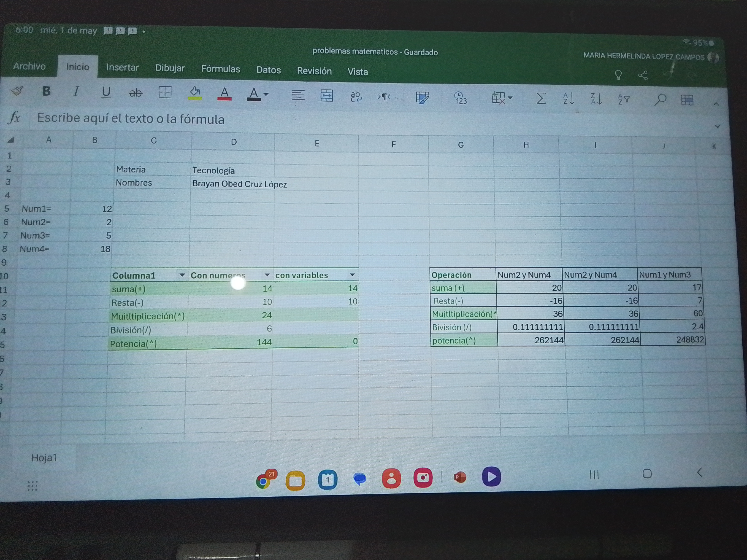The width and height of the screenshot is (747, 560).
Task: Open the Columna1 filter dropdown
Action: [x=182, y=275]
